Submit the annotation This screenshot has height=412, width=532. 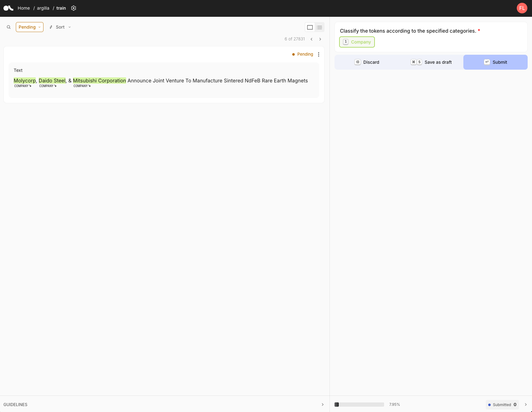click(495, 62)
